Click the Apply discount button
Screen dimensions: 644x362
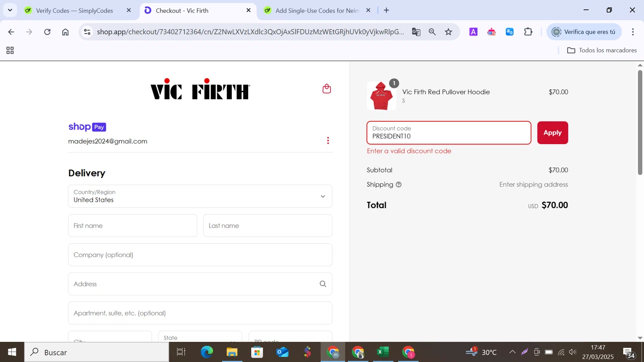pyautogui.click(x=553, y=133)
